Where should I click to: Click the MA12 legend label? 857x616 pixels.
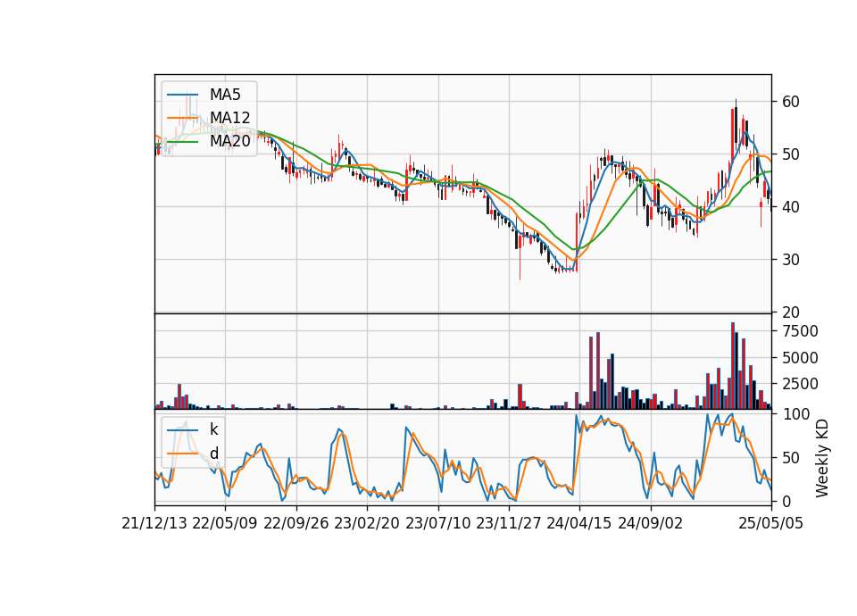tap(229, 118)
